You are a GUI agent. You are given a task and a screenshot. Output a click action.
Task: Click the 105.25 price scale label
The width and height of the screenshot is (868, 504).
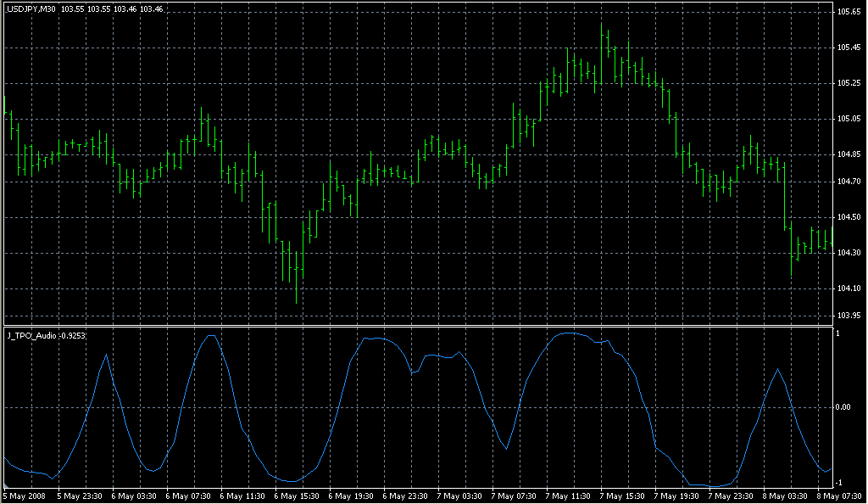[849, 83]
